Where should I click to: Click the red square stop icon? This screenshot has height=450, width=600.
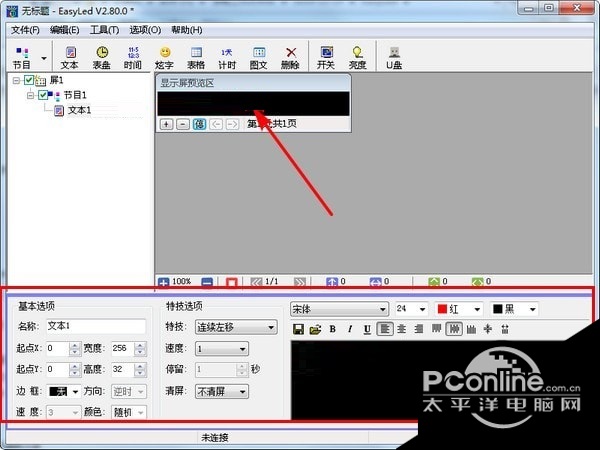232,282
